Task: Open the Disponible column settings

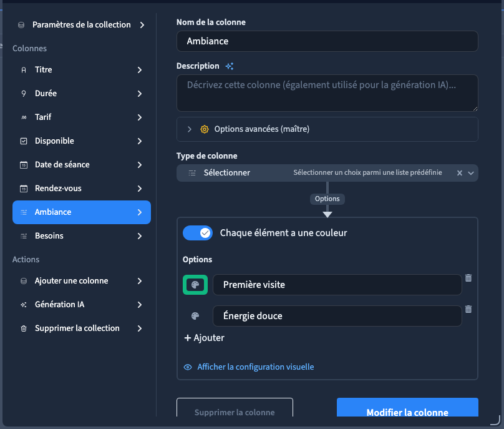Action: [x=82, y=141]
